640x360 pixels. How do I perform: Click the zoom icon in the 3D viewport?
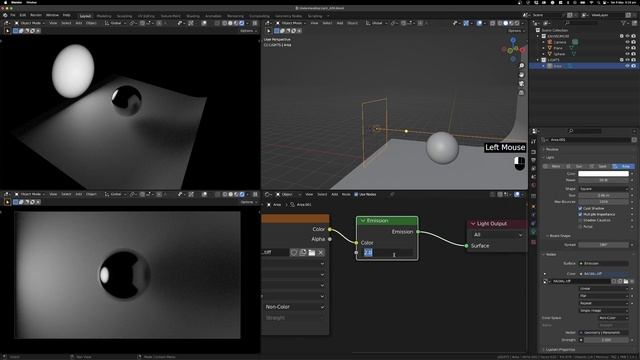(x=521, y=66)
